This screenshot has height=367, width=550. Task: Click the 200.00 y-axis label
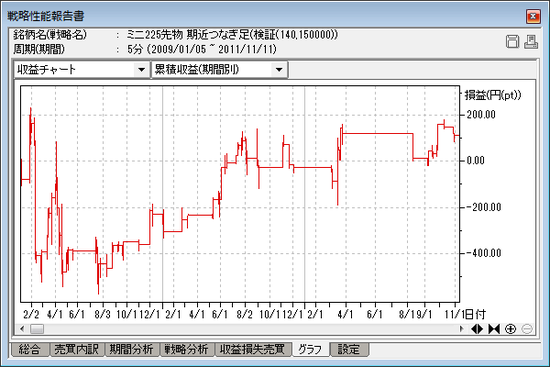point(481,115)
